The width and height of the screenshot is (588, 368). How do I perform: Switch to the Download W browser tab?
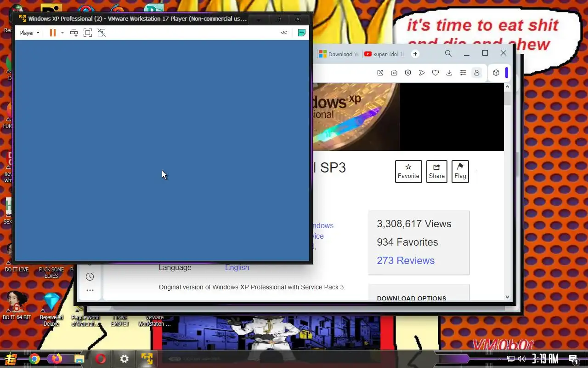pyautogui.click(x=339, y=54)
